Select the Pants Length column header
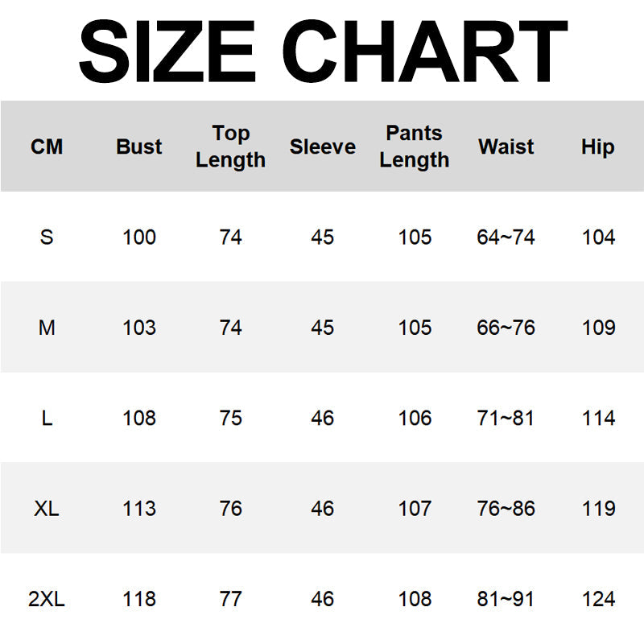Viewport: 644px width, 644px height. click(415, 147)
